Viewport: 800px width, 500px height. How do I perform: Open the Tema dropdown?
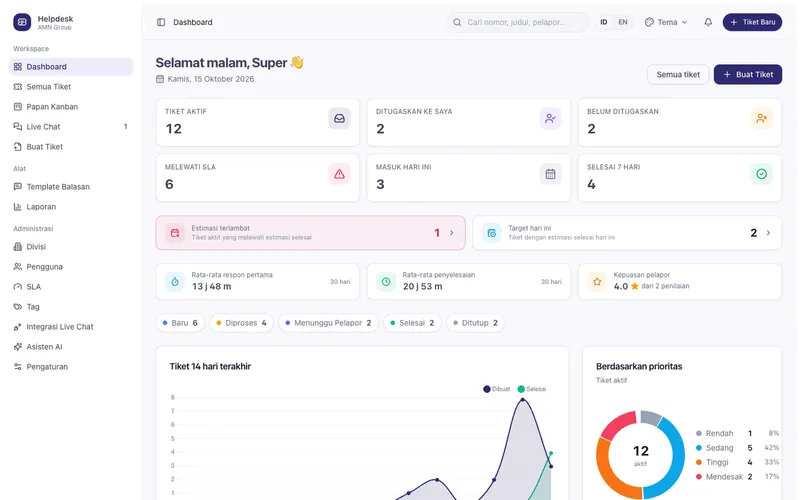[x=666, y=22]
